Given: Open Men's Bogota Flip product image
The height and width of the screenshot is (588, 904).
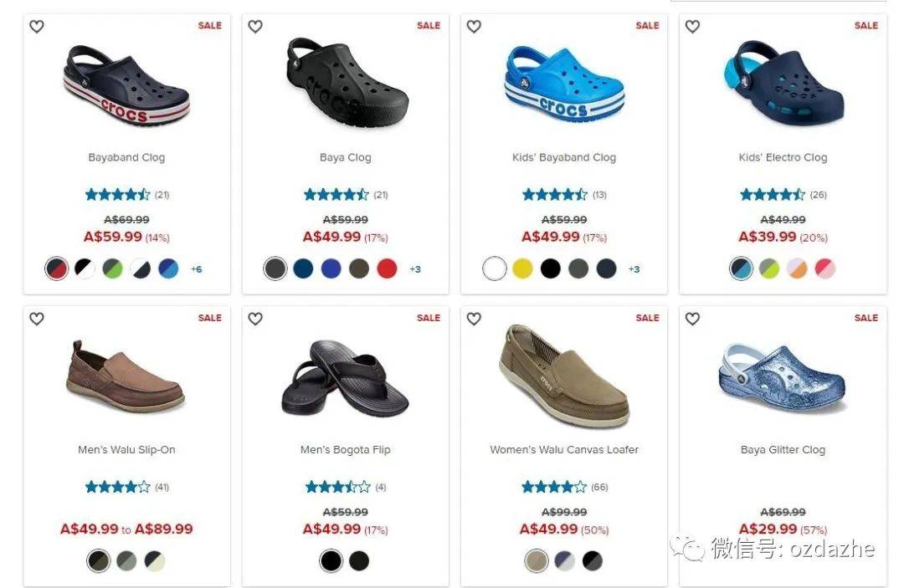Looking at the screenshot, I should 345,378.
